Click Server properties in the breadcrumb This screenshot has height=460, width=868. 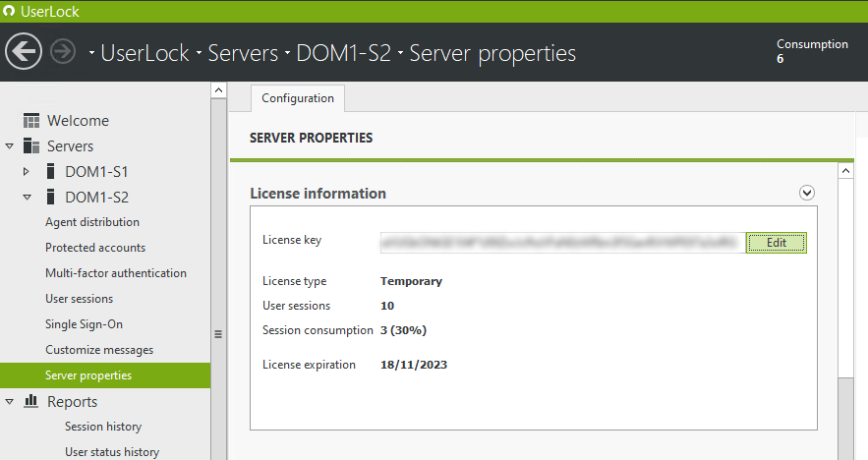point(492,54)
